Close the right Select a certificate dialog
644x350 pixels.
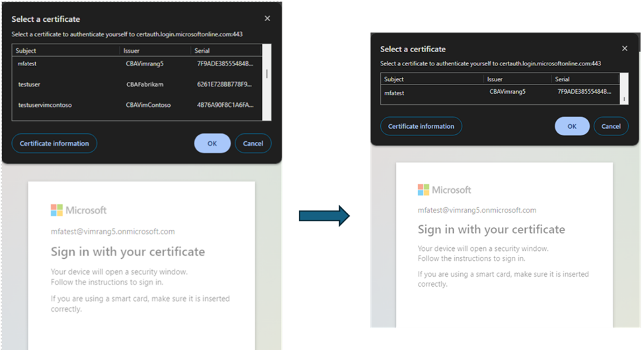point(625,48)
